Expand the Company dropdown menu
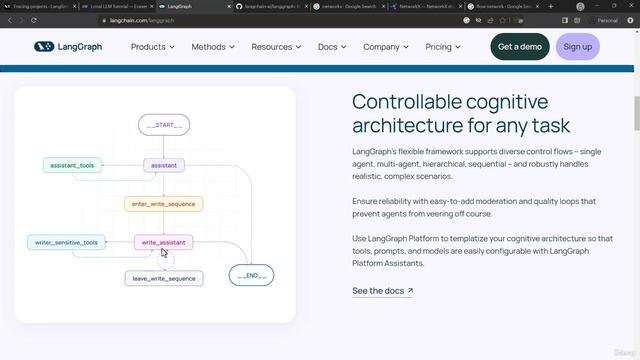The image size is (640, 360). click(386, 47)
